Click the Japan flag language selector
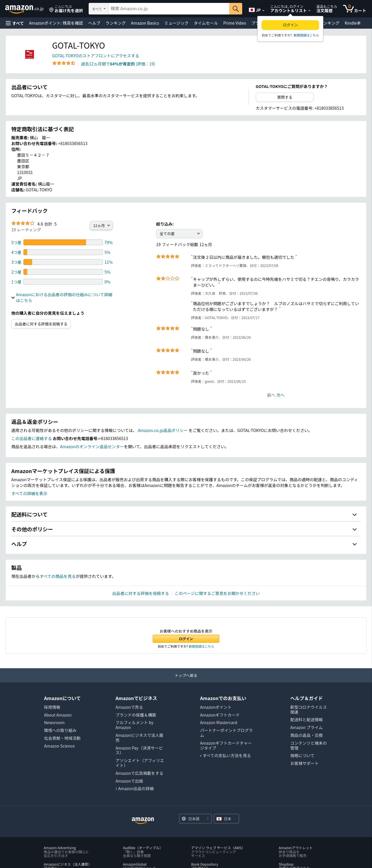This screenshot has width=372, height=868. click(x=256, y=10)
